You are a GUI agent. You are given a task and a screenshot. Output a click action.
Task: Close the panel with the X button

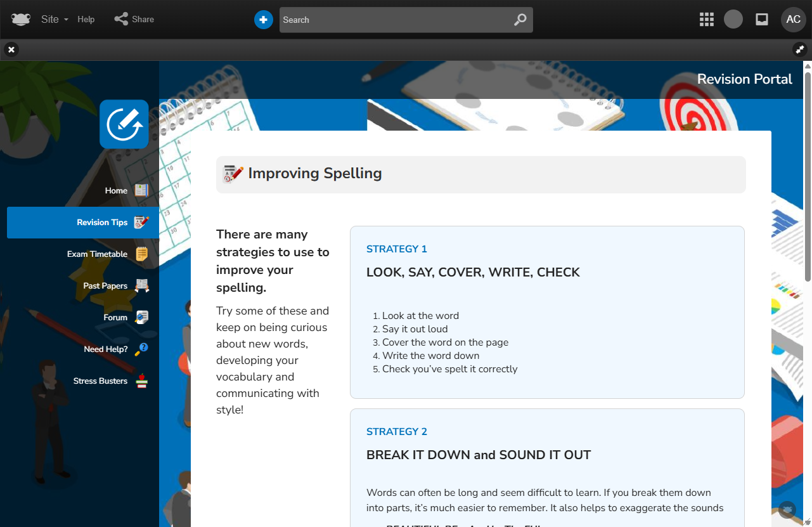pos(11,49)
